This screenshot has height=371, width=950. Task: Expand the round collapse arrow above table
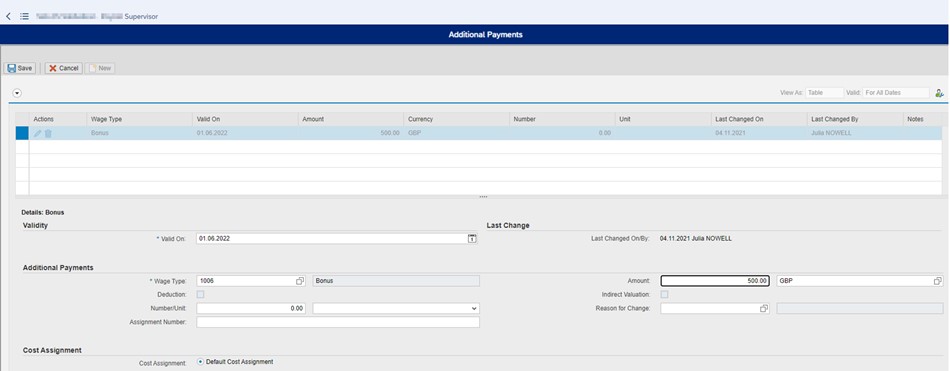17,93
